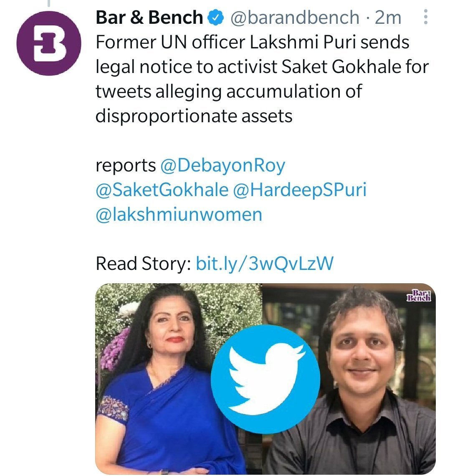Click the 2m timestamp
The width and height of the screenshot is (450, 476).
pos(388,18)
